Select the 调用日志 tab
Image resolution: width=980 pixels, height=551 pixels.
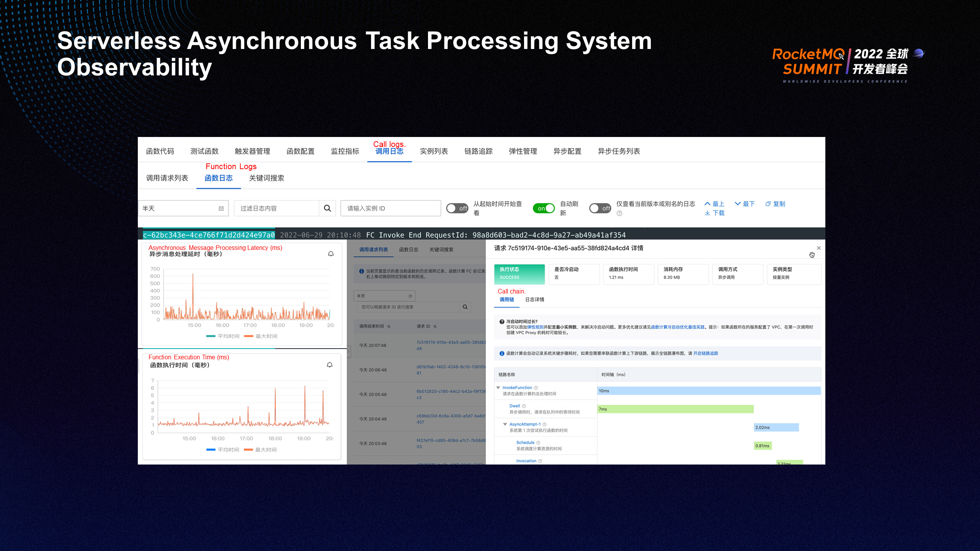click(x=389, y=151)
